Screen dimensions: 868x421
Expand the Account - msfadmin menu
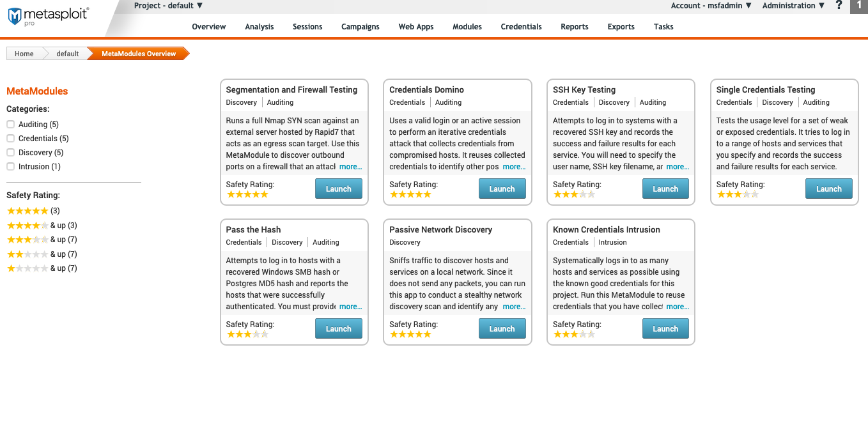pos(711,6)
